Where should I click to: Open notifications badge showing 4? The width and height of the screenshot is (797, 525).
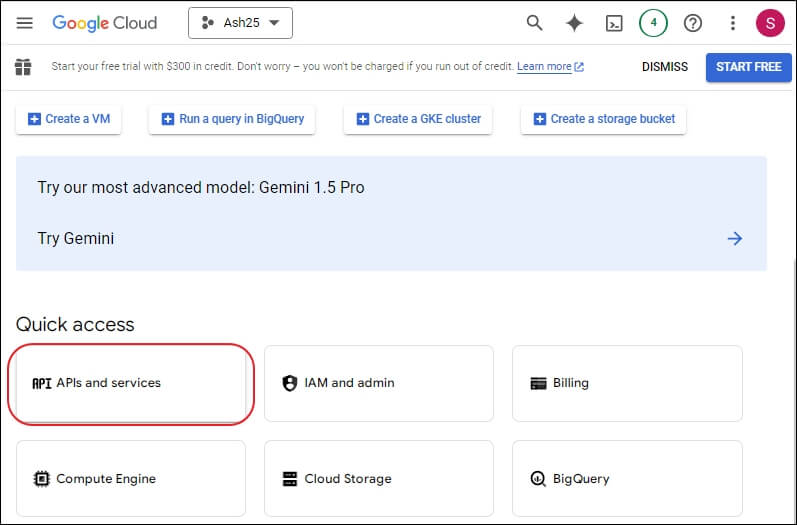(653, 23)
